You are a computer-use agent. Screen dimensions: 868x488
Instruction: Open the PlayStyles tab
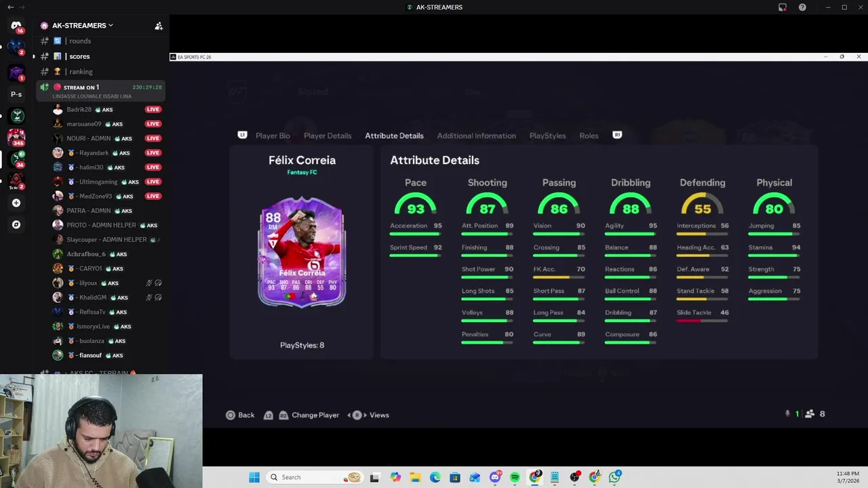547,136
